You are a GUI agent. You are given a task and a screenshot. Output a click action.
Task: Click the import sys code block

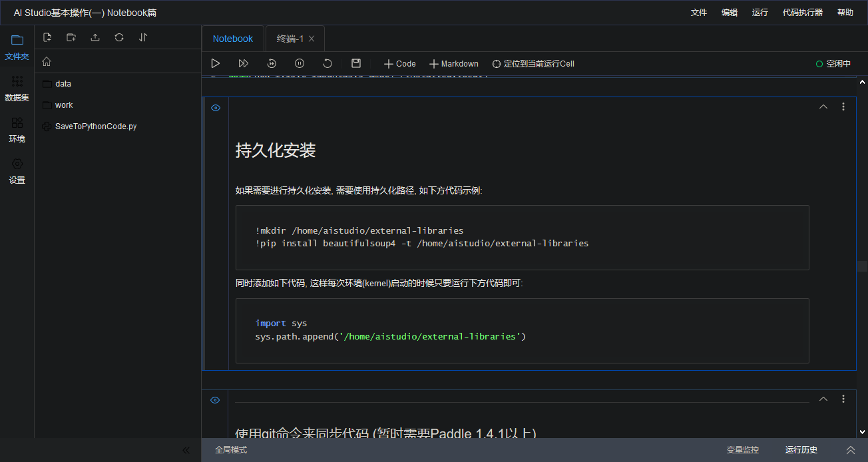point(522,330)
